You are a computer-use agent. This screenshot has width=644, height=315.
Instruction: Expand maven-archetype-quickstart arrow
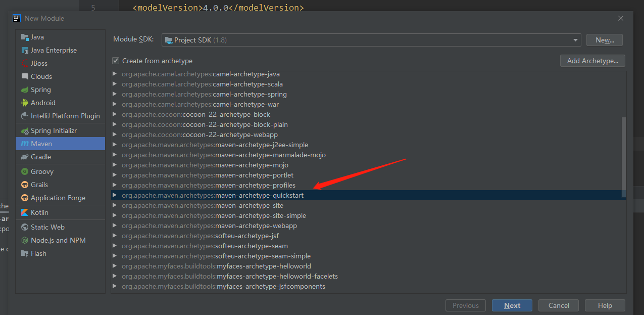115,195
